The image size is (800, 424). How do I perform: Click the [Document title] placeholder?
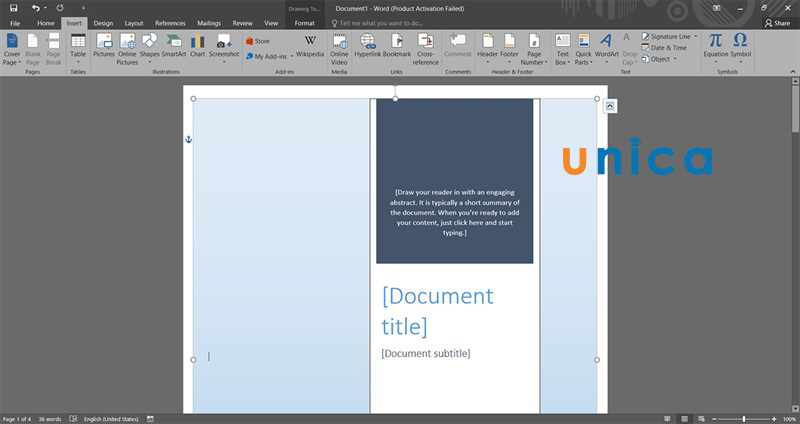[437, 311]
